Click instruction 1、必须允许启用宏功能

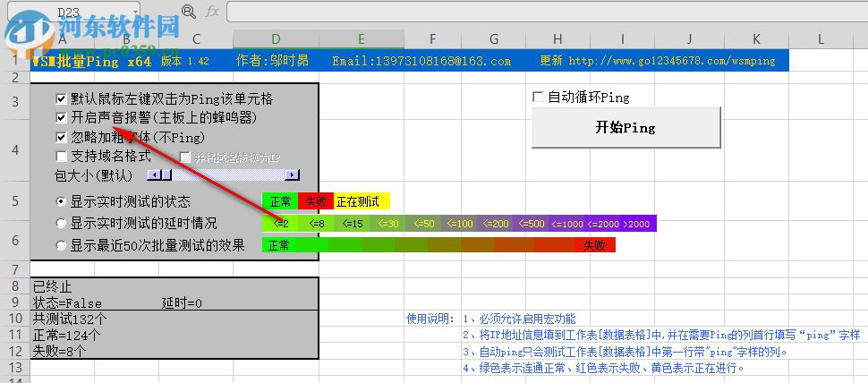tap(519, 319)
